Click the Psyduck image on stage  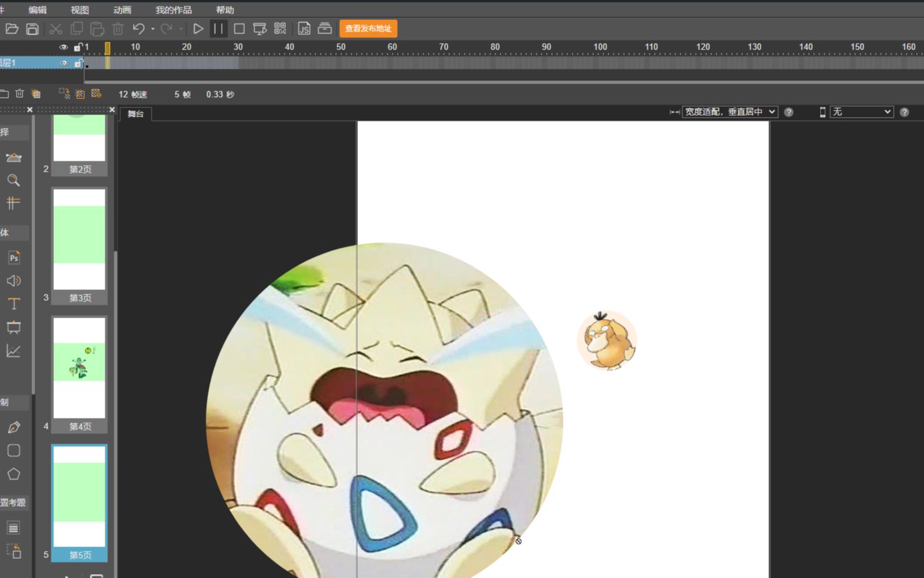coord(607,341)
